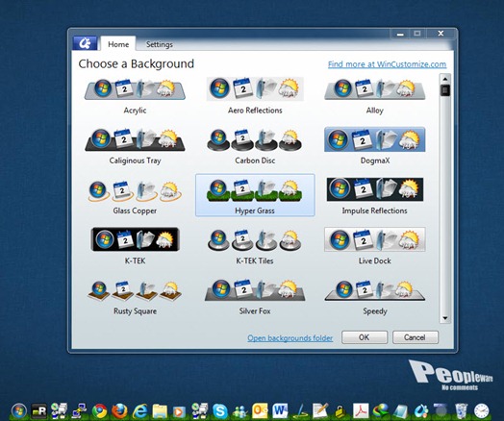Open Firefox from the dock
Viewport: 504px width, 421px height.
[x=119, y=411]
